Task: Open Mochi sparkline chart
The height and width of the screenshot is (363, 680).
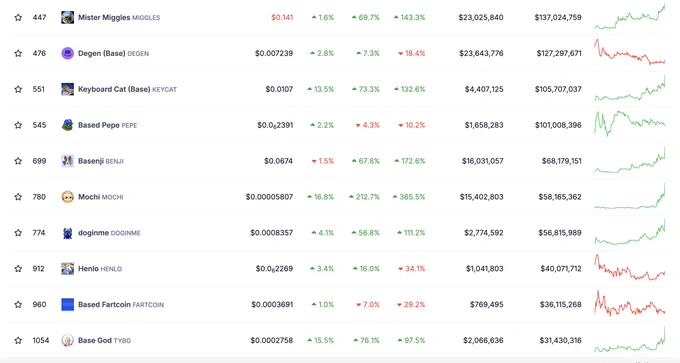Action: click(630, 196)
